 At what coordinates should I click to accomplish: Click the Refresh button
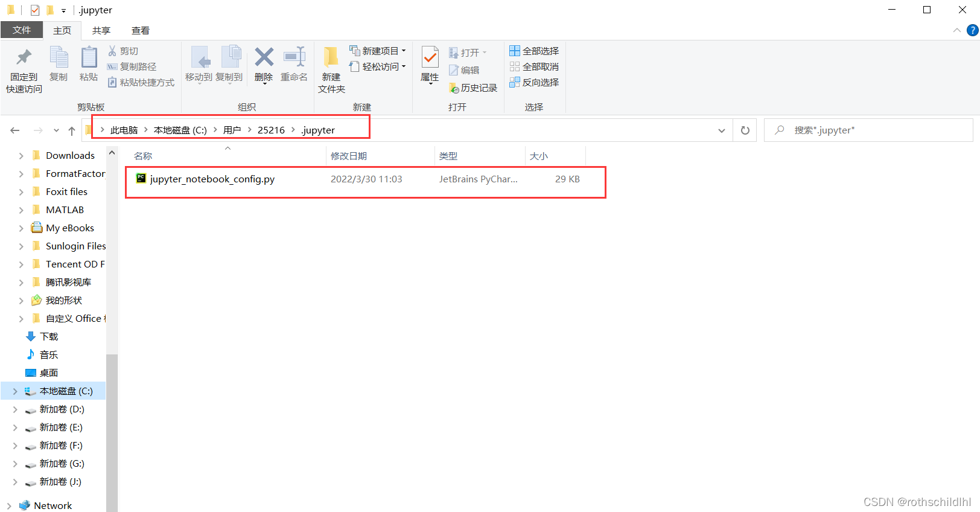[745, 130]
